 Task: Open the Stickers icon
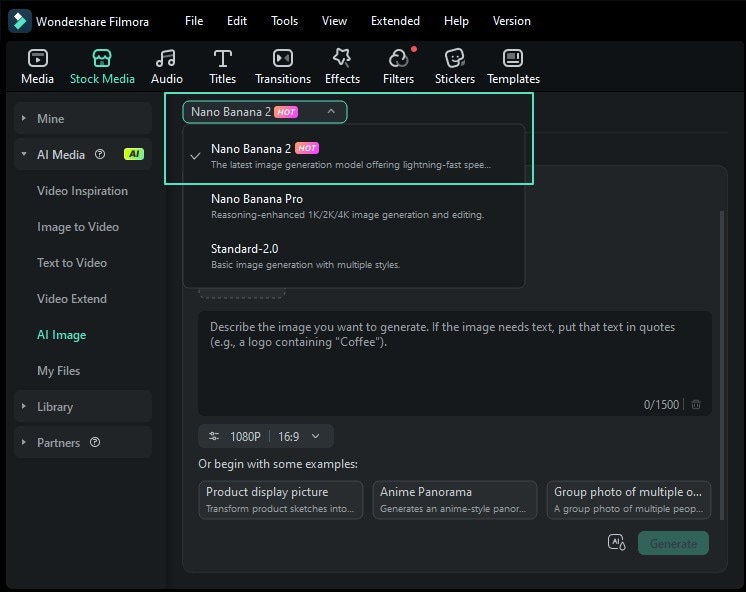454,58
